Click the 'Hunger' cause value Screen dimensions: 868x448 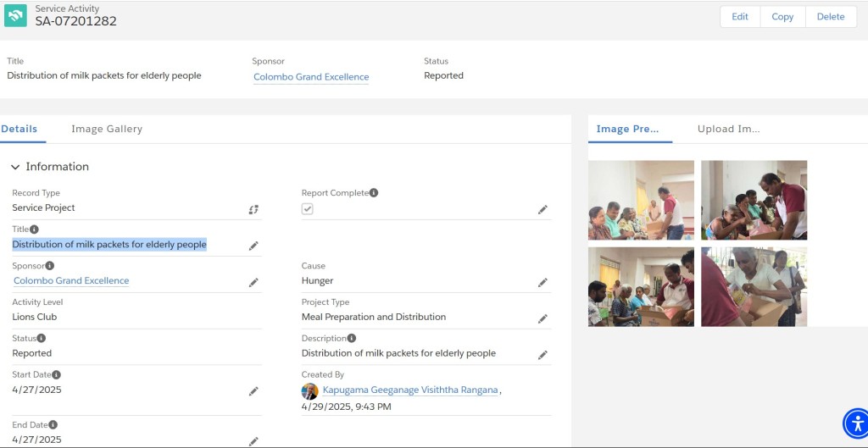coord(317,281)
